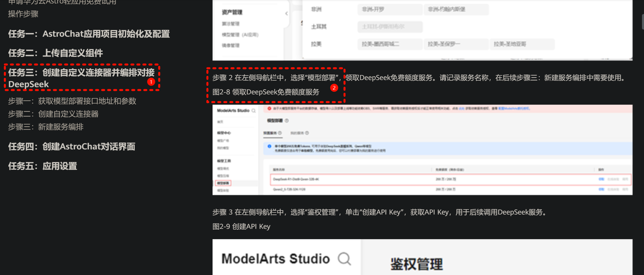644x275 pixels.
Task: Click blue action link in Qwen2_5 row
Action: point(601,189)
